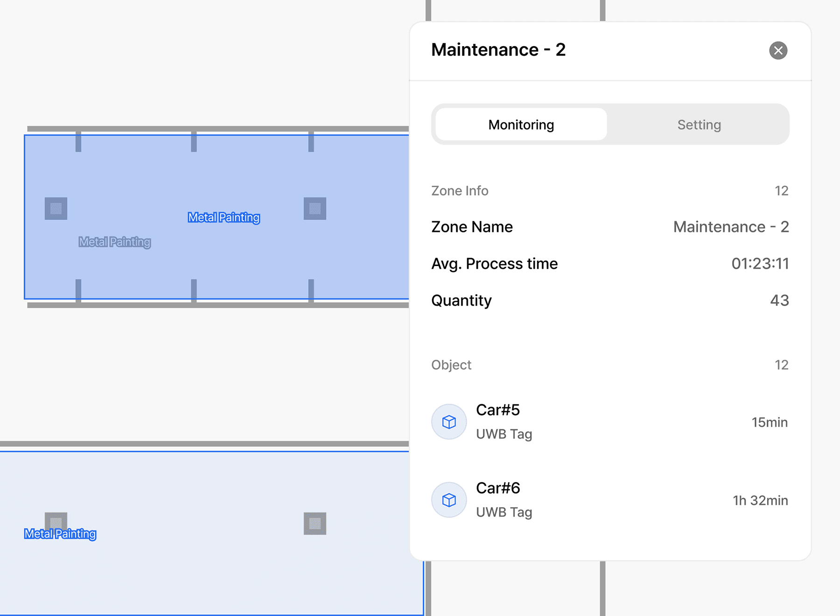Click the right square marker in upper zone
Screen dimensions: 840x616
(x=315, y=209)
